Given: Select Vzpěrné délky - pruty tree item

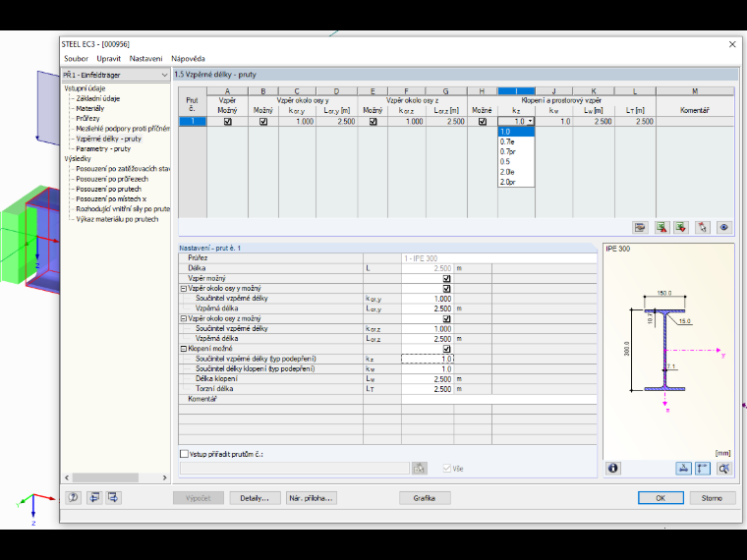Looking at the screenshot, I should coord(109,140).
